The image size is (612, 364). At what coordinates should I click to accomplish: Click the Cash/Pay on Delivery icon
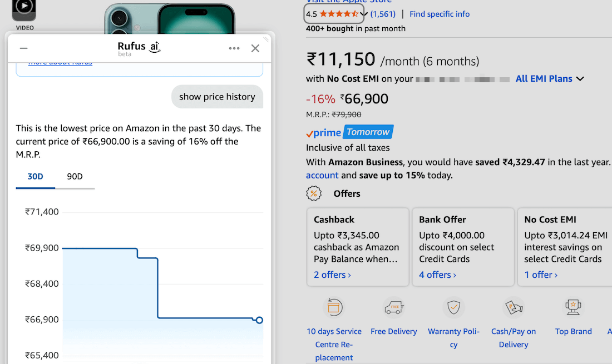tap(514, 307)
